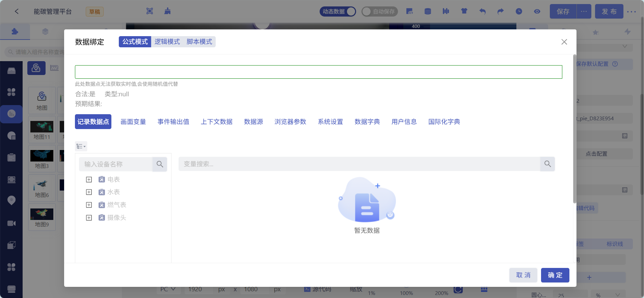Select the map pin category icon
The image size is (644, 298).
[36, 68]
